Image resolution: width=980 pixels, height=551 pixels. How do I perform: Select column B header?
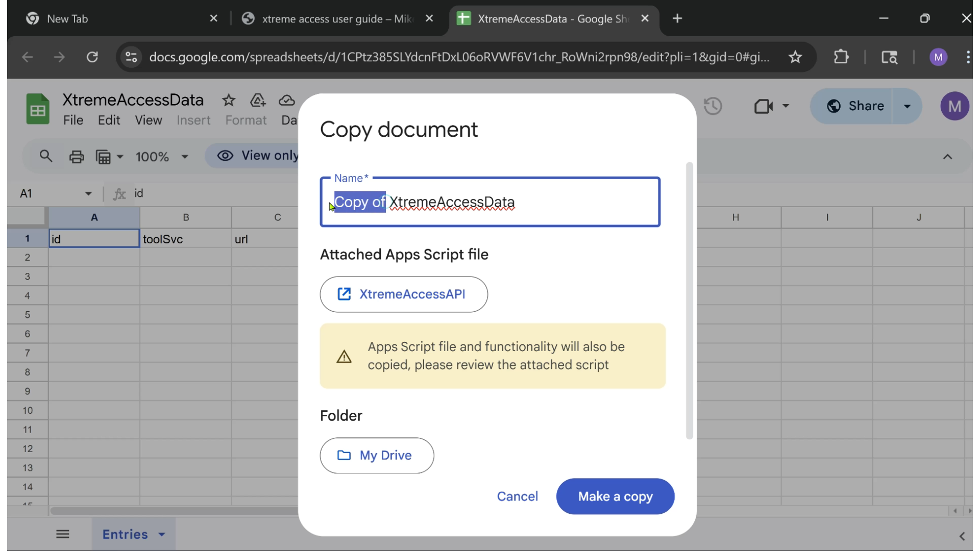(186, 217)
